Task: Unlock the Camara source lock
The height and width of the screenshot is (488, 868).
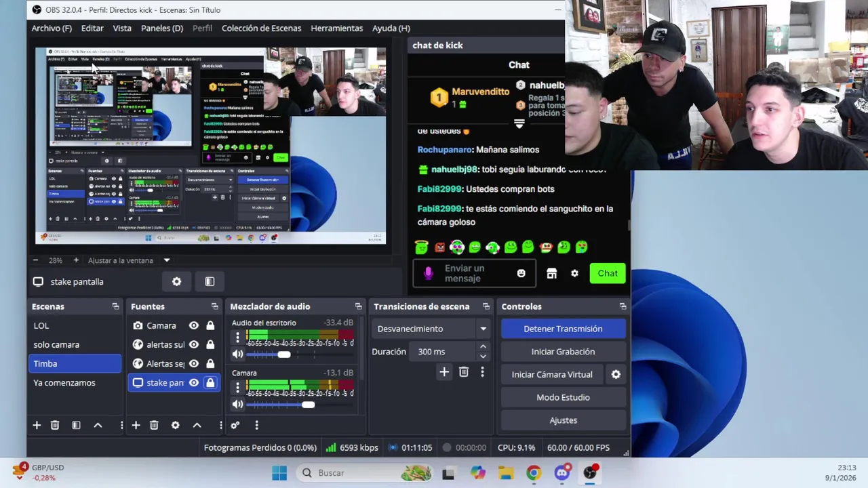Action: pos(210,325)
